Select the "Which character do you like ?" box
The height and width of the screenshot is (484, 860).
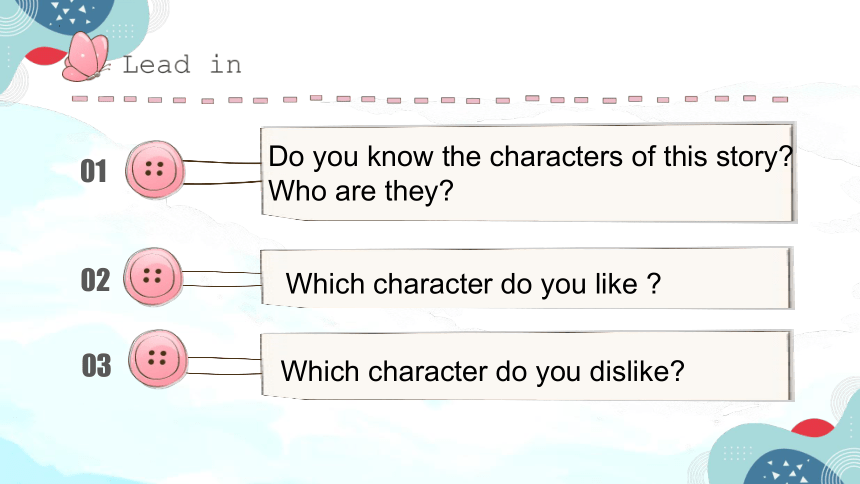(527, 278)
